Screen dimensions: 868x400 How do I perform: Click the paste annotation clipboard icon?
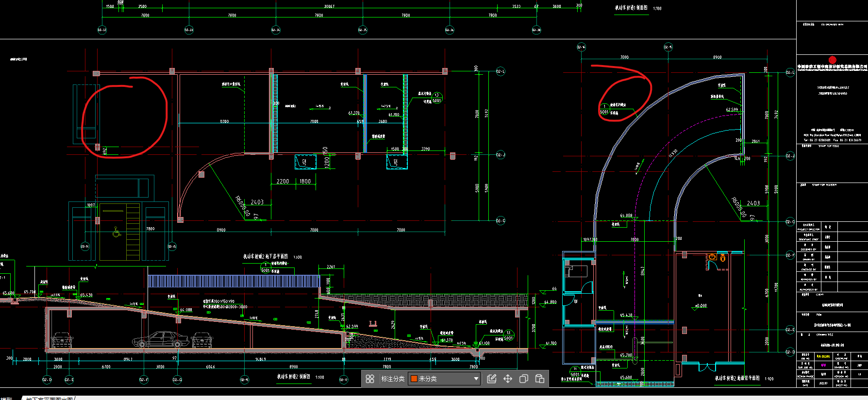540,379
